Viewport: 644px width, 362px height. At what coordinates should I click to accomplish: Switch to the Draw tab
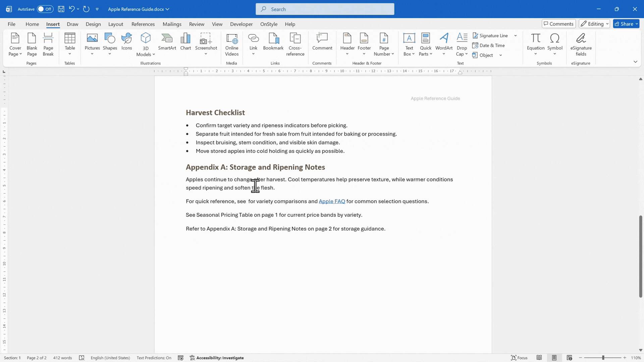coord(72,24)
